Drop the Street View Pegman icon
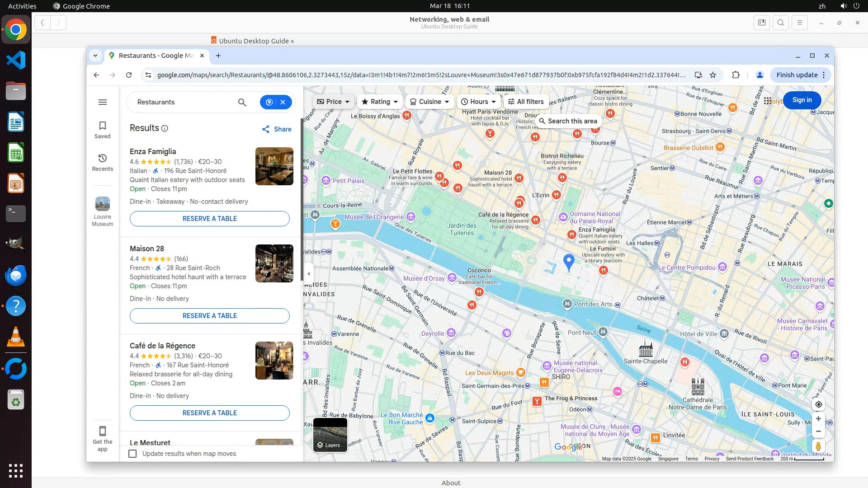The height and width of the screenshot is (488, 868). coord(818,446)
